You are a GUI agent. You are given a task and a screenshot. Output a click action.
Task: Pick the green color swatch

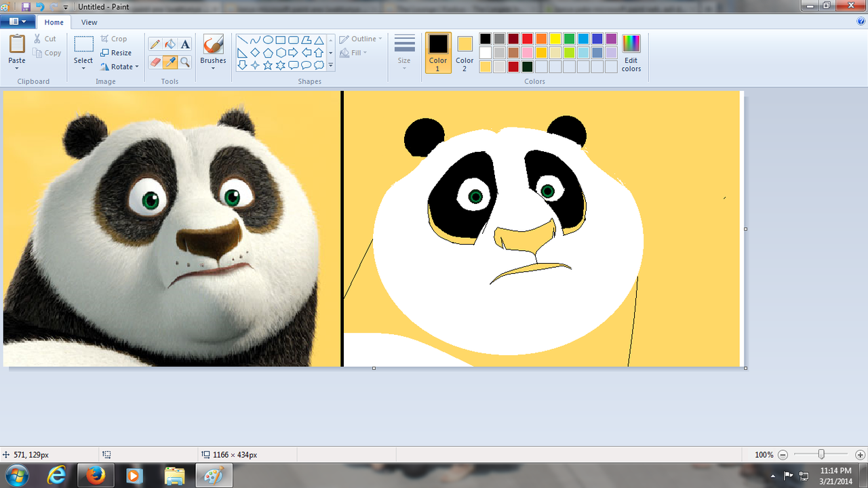569,39
